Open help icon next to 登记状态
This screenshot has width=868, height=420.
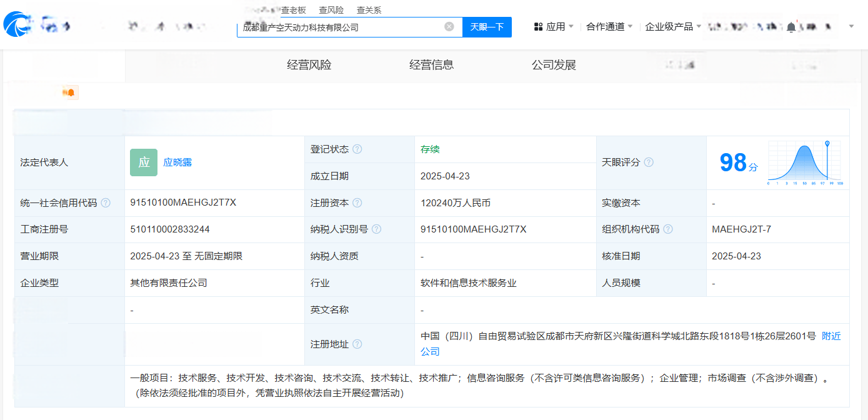(x=357, y=149)
